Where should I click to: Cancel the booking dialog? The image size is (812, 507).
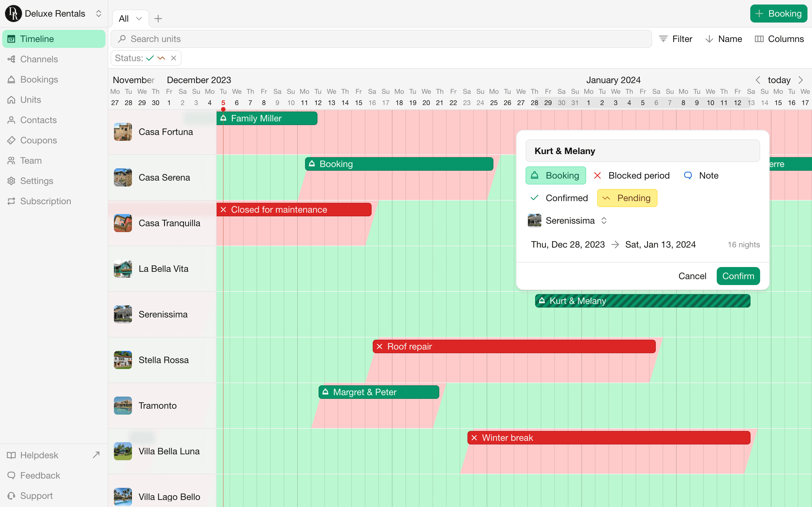[x=692, y=276]
